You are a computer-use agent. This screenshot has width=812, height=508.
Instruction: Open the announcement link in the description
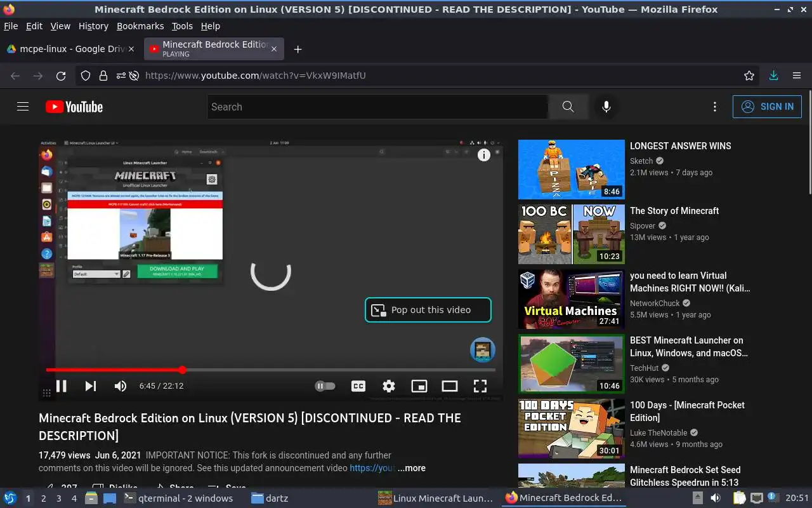tap(372, 468)
